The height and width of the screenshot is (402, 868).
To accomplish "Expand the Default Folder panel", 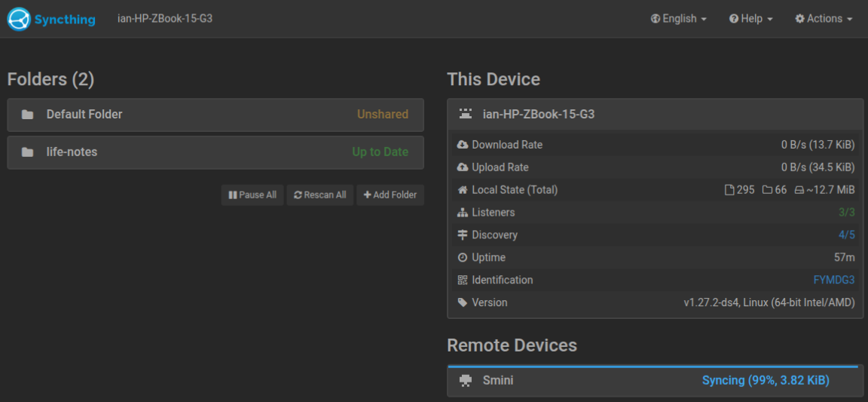I will (x=215, y=115).
